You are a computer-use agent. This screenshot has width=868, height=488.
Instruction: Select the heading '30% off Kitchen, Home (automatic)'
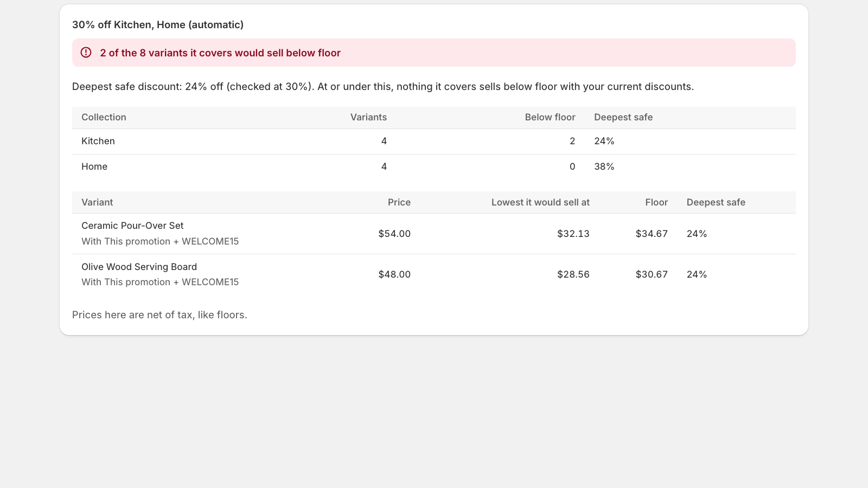tap(158, 25)
